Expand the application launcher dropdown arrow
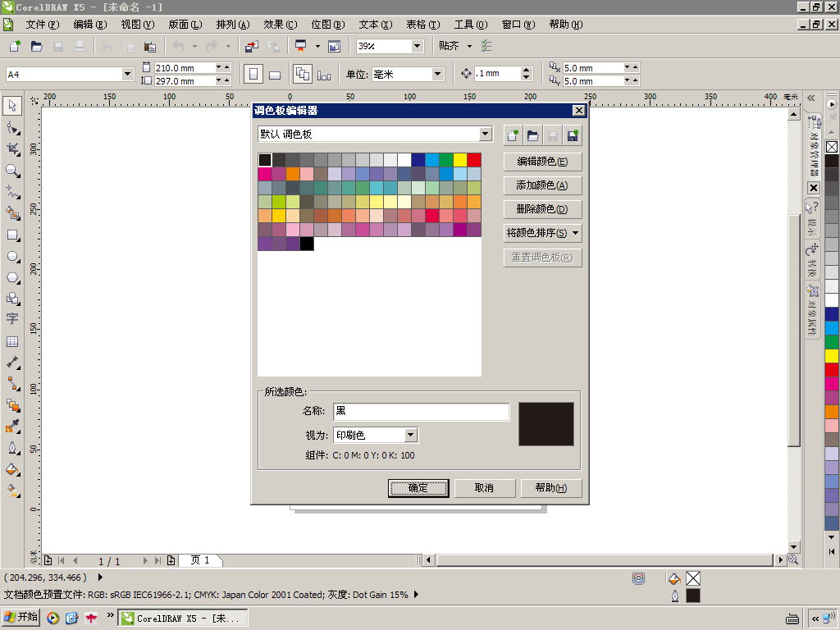 317,46
